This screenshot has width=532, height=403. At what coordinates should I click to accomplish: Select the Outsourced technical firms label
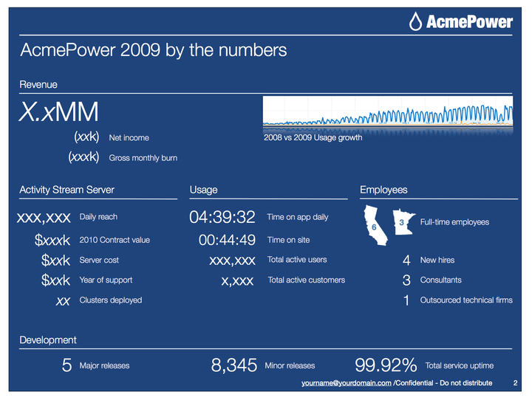click(466, 300)
